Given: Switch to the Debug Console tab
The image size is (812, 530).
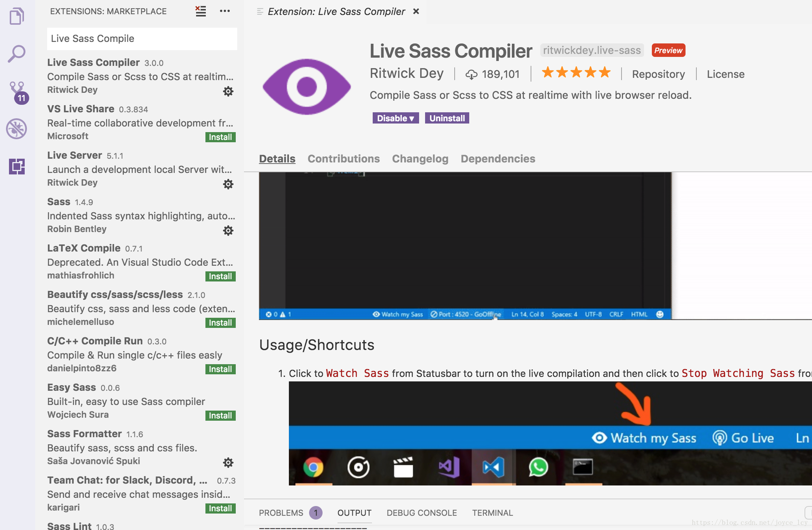Looking at the screenshot, I should click(x=422, y=513).
